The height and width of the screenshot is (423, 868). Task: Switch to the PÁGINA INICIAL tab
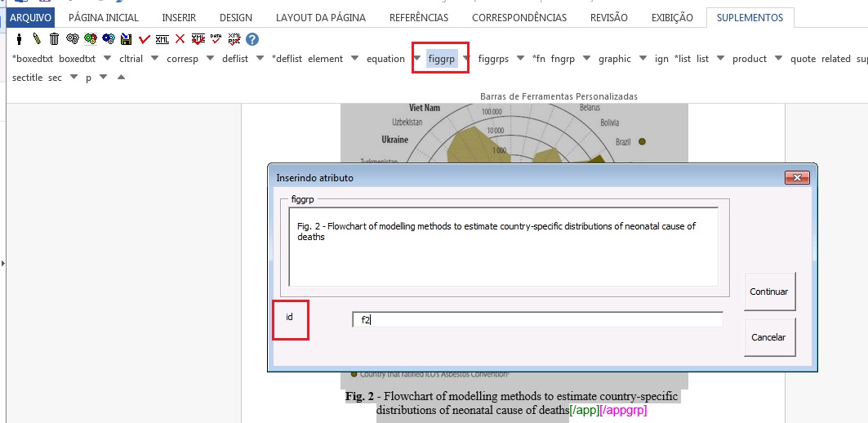(x=104, y=17)
